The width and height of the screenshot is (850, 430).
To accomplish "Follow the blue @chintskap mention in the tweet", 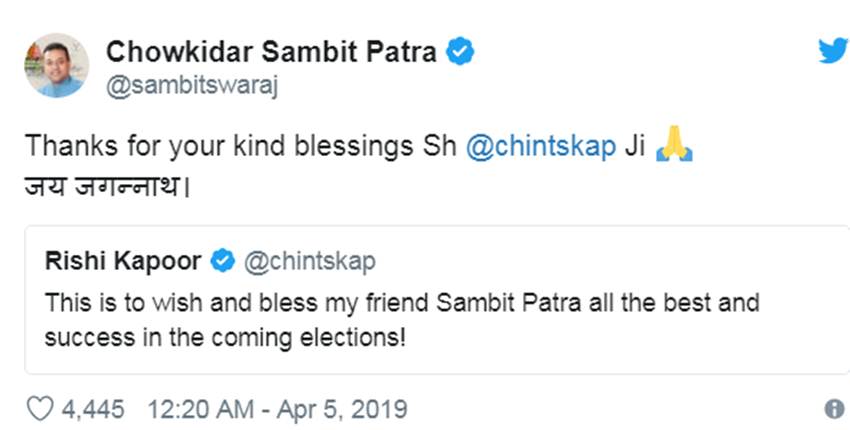I will coord(541,147).
